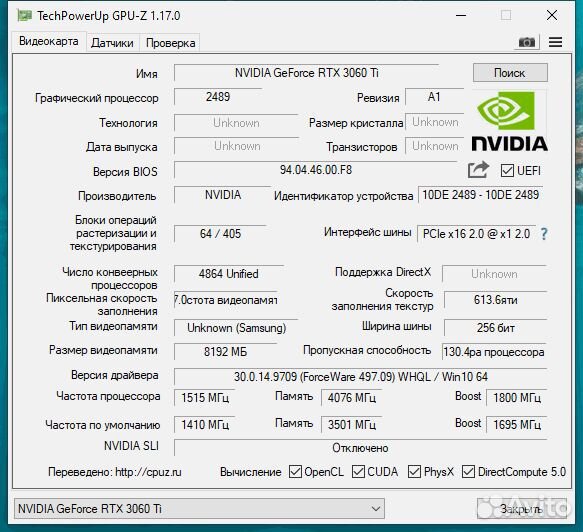Click the 4864 Unified shaders value

(229, 274)
